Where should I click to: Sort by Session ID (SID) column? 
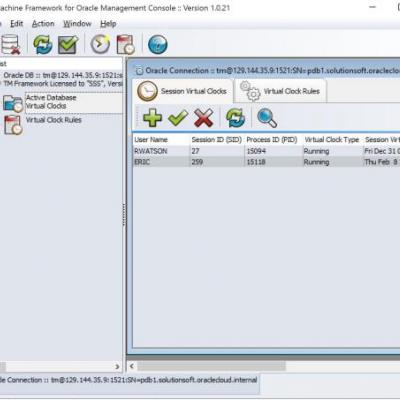coord(217,140)
